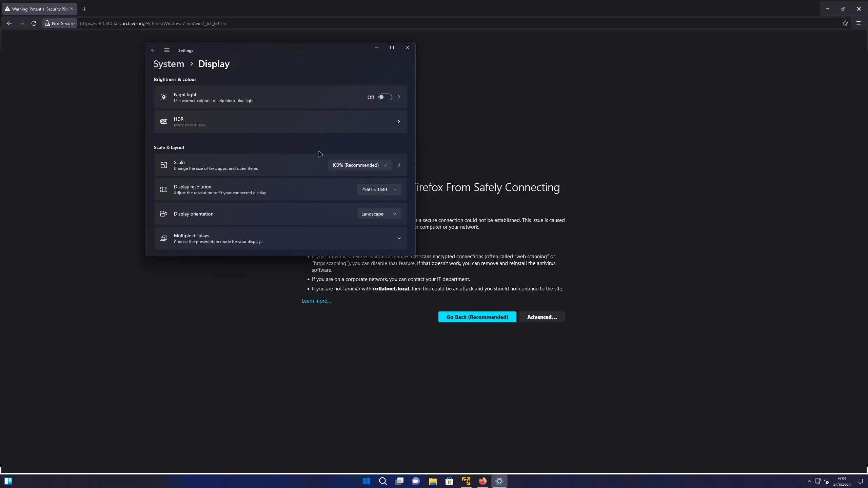Image resolution: width=868 pixels, height=488 pixels.
Task: Open HDR settings row
Action: (280, 122)
